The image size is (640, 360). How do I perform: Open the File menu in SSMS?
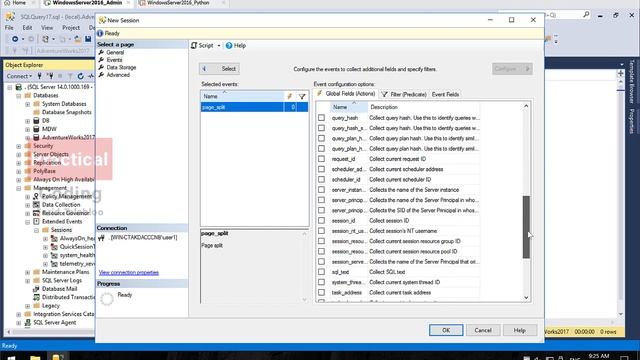click(9, 27)
